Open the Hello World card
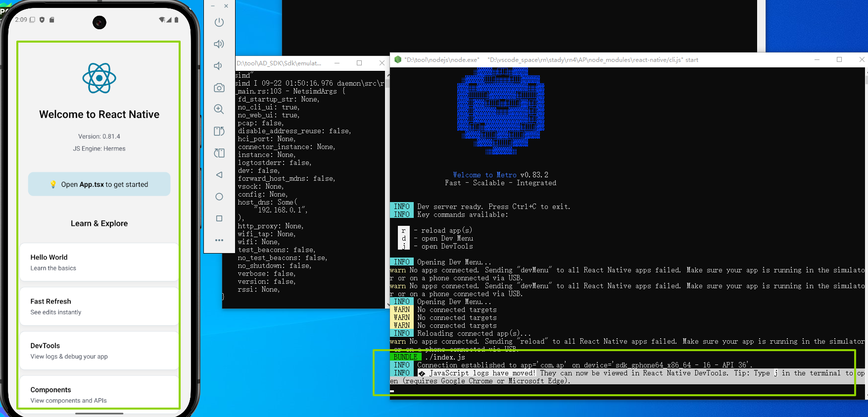Image resolution: width=868 pixels, height=417 pixels. pyautogui.click(x=99, y=262)
